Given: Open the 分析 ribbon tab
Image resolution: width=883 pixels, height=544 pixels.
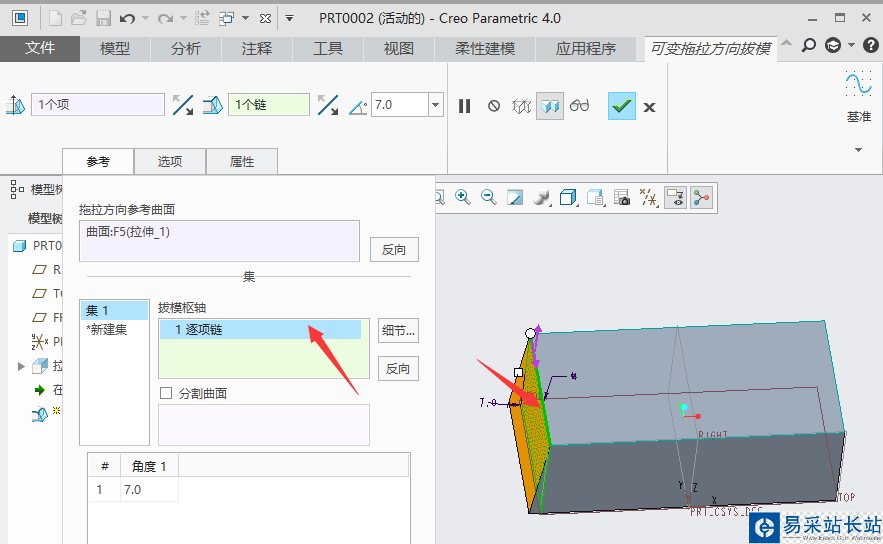Looking at the screenshot, I should click(x=186, y=49).
